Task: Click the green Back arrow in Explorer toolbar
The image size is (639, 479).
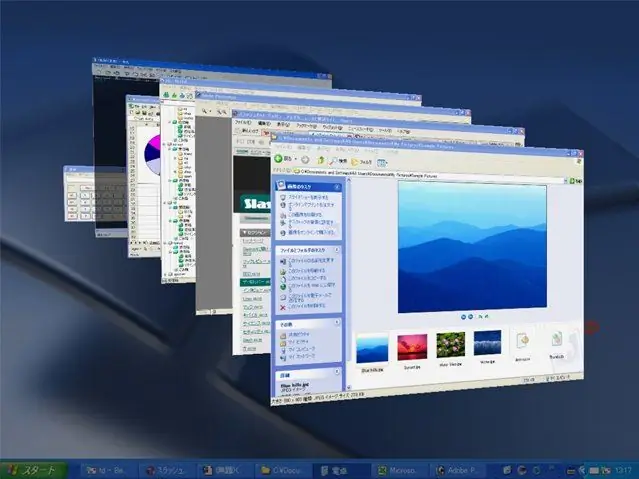Action: (279, 158)
